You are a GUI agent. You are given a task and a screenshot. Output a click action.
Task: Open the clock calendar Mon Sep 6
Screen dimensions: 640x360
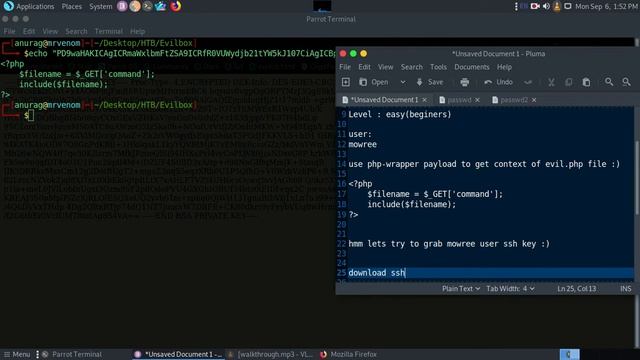(606, 6)
